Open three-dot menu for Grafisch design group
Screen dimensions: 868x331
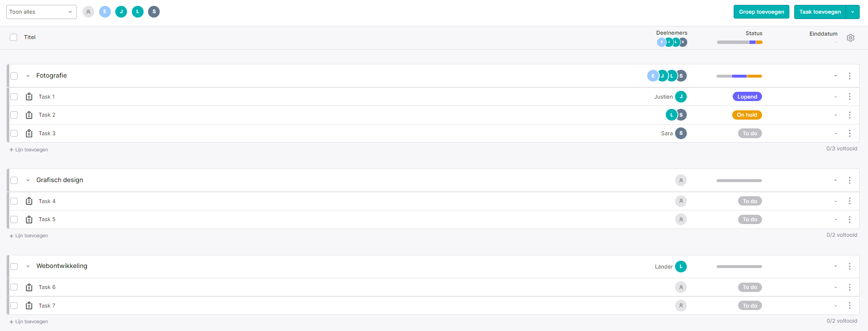pos(849,180)
